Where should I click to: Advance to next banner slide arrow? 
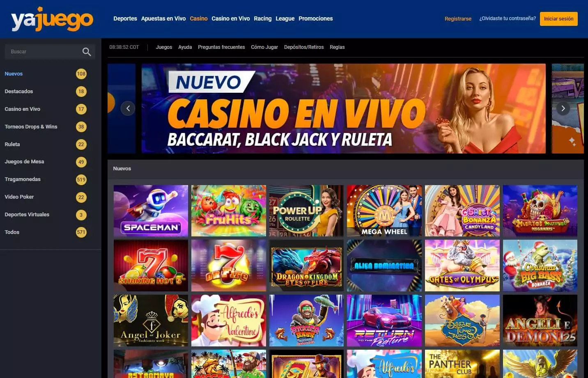tap(563, 108)
